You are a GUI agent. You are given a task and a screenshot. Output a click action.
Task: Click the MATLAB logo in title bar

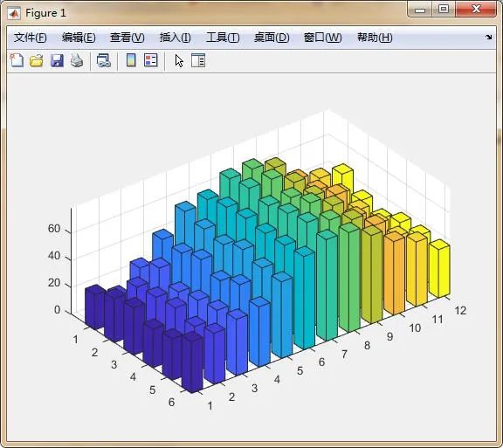pos(14,13)
